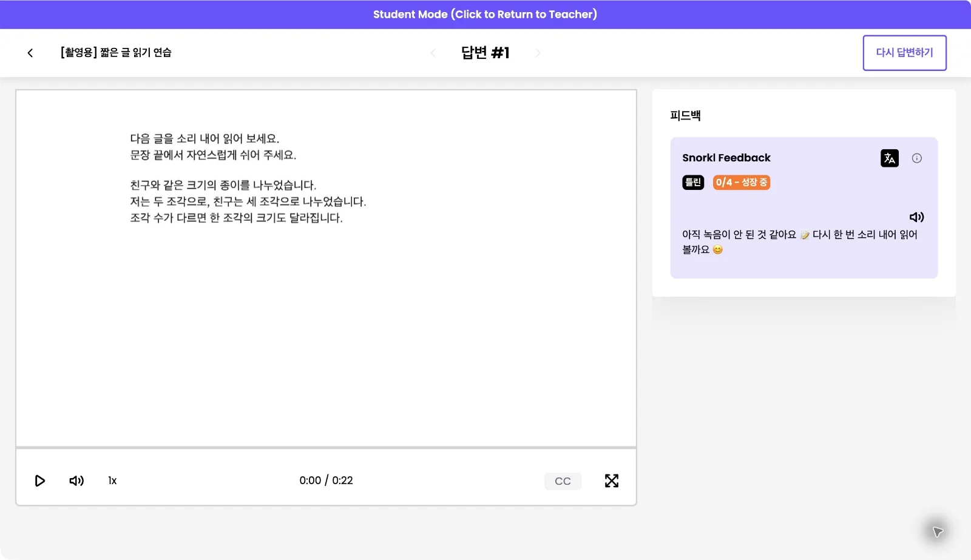Screen dimensions: 971x560
Task: Go to the next answer with the right chevron
Action: point(538,53)
